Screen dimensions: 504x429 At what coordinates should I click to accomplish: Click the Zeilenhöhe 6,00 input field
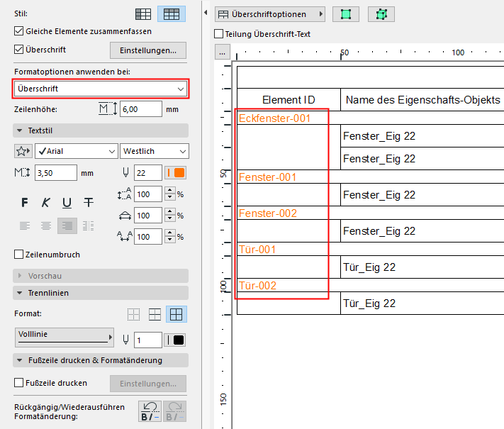pyautogui.click(x=141, y=109)
